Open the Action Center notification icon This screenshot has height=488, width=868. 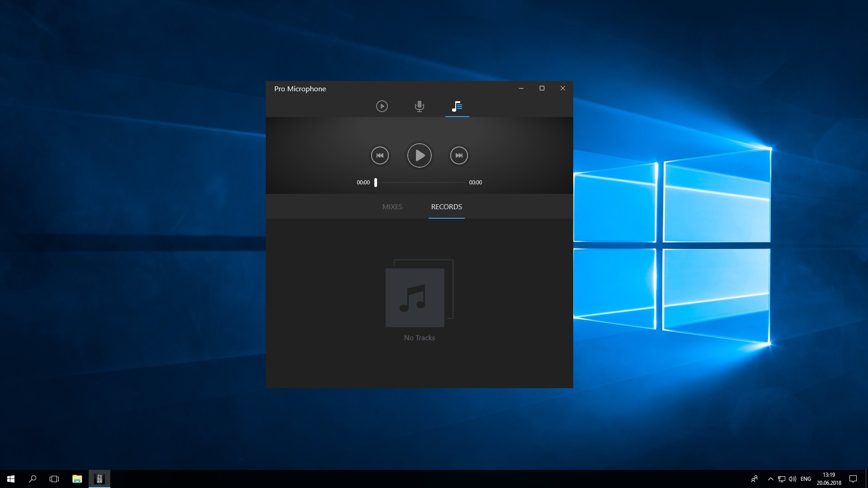[853, 479]
